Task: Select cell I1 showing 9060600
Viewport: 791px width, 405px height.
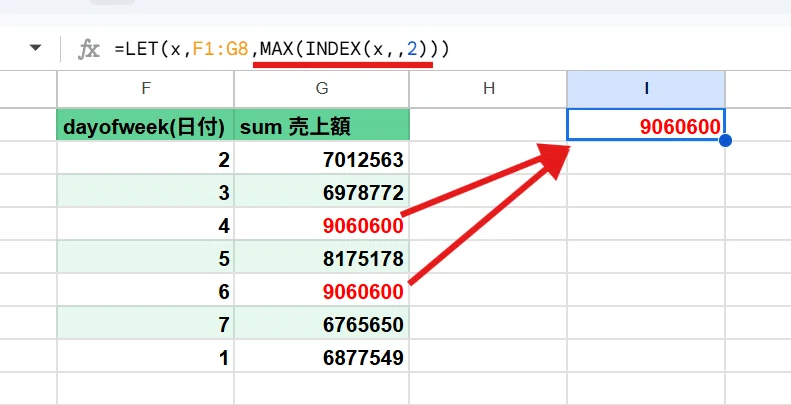Action: [646, 125]
